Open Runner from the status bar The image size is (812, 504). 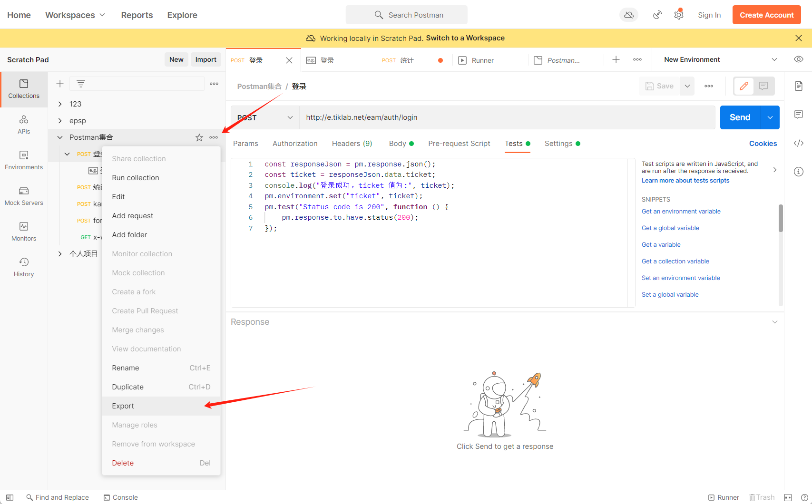(724, 497)
